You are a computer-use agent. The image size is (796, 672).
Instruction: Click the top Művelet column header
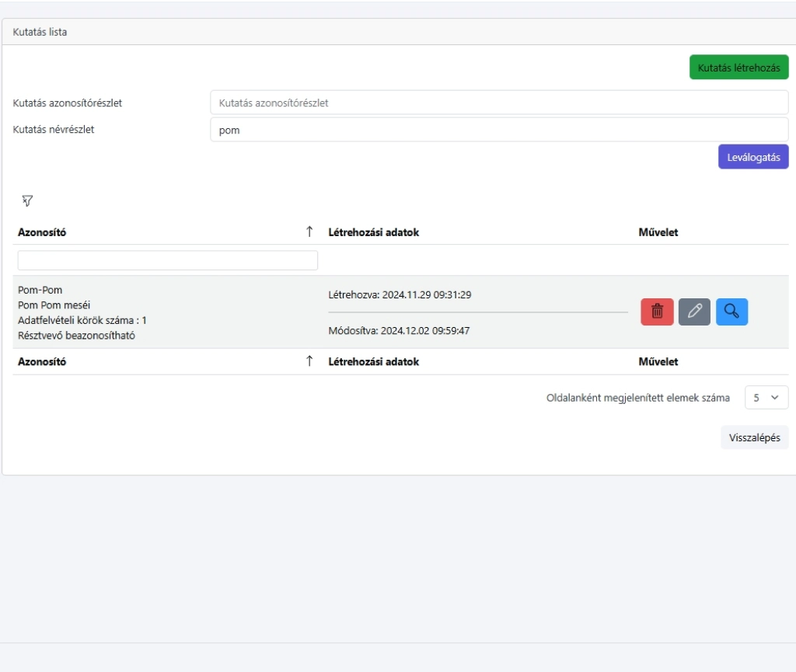pyautogui.click(x=658, y=232)
